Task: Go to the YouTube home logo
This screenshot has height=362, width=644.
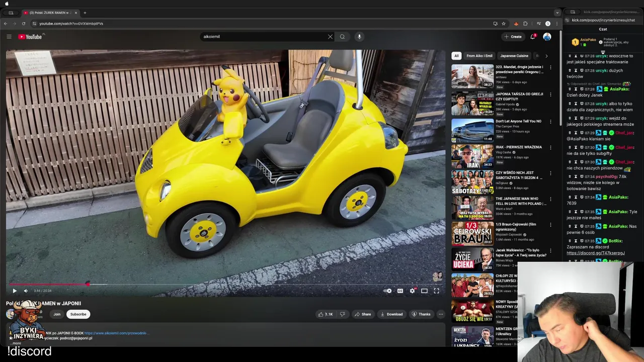Action: coord(30,37)
